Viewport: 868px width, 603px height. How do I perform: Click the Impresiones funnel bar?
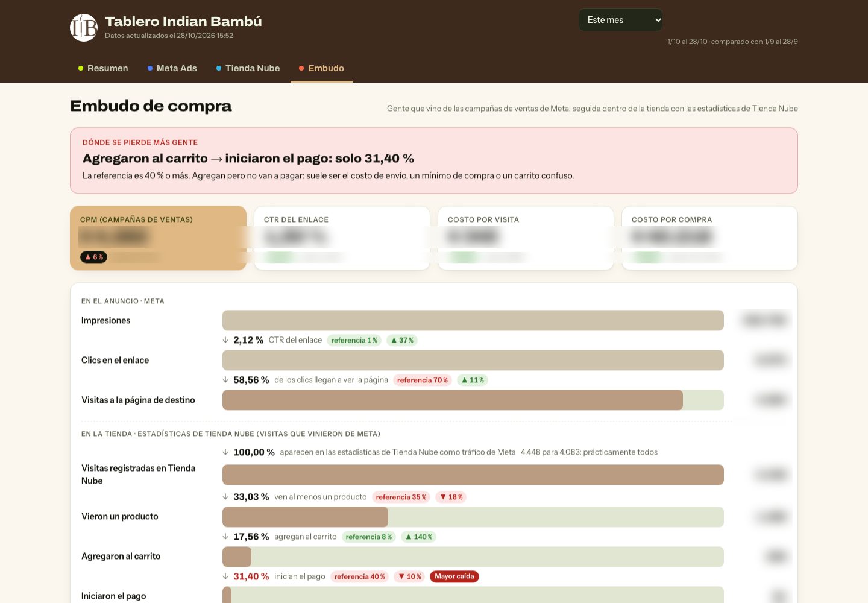(x=473, y=320)
